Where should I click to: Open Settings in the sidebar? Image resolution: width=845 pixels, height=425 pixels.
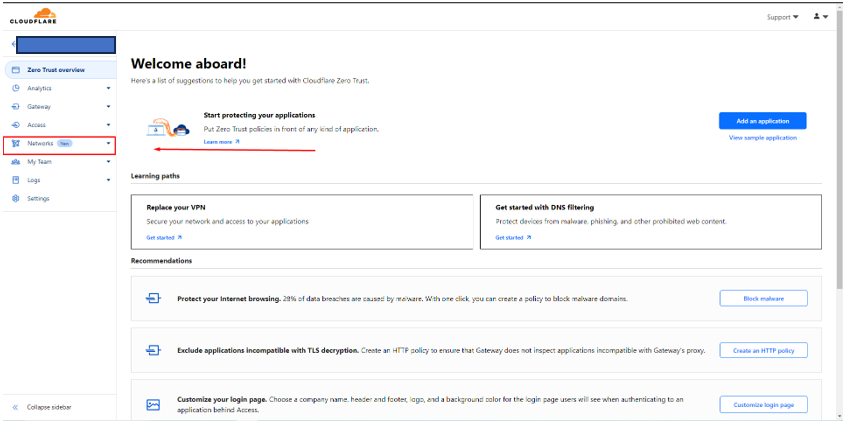(60, 198)
